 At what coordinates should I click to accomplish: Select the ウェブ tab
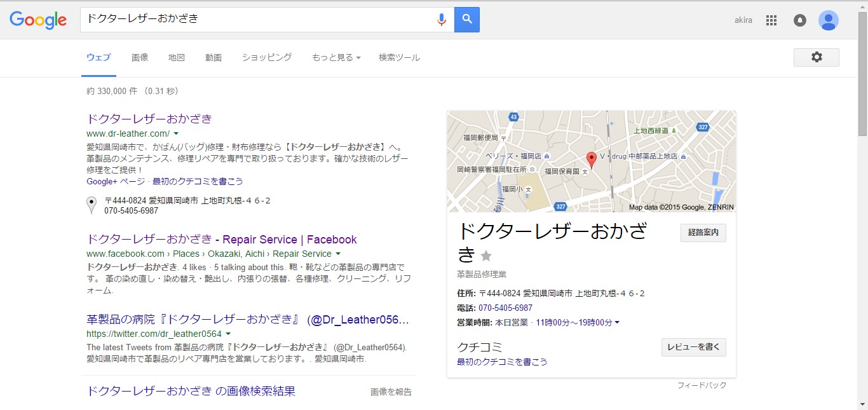pyautogui.click(x=98, y=57)
